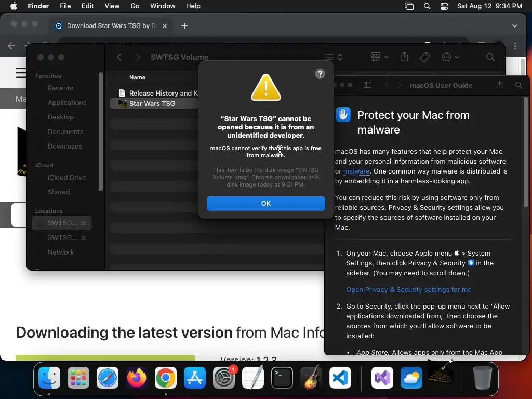Open Stage Manager icon in menu bar
532x399 pixels.
pos(409,6)
